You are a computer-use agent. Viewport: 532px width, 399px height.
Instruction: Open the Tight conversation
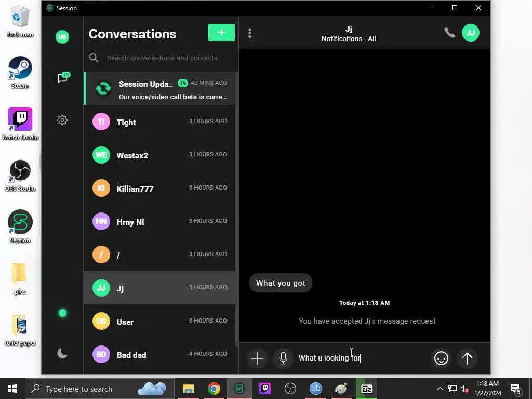159,122
